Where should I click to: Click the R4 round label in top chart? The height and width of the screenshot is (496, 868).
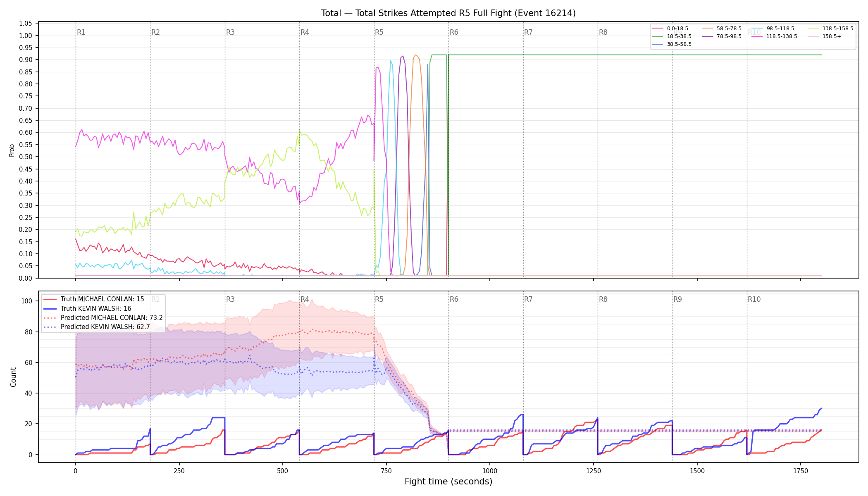305,32
